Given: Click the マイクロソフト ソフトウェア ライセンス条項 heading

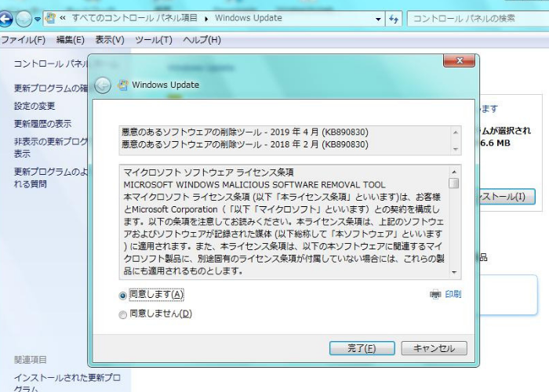Looking at the screenshot, I should (x=209, y=172).
